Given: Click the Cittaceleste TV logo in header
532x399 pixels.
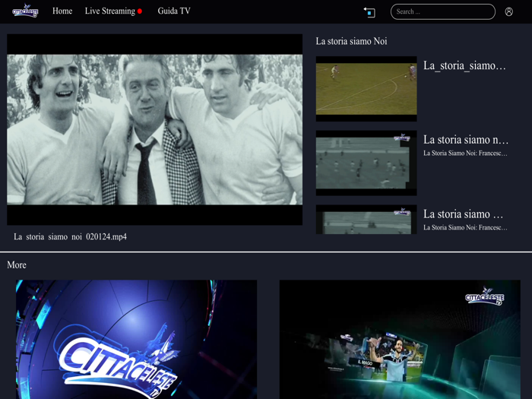Looking at the screenshot, I should pyautogui.click(x=25, y=11).
